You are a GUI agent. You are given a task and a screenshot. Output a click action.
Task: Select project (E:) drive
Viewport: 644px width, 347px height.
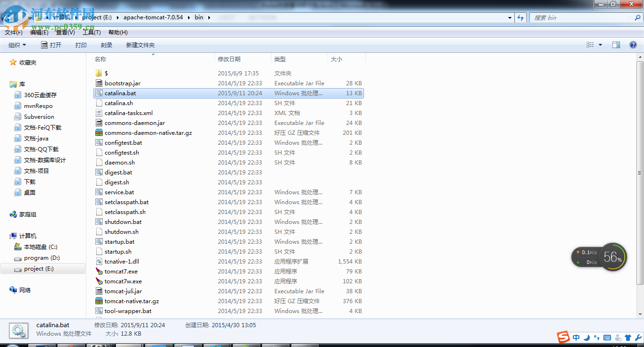pos(42,268)
